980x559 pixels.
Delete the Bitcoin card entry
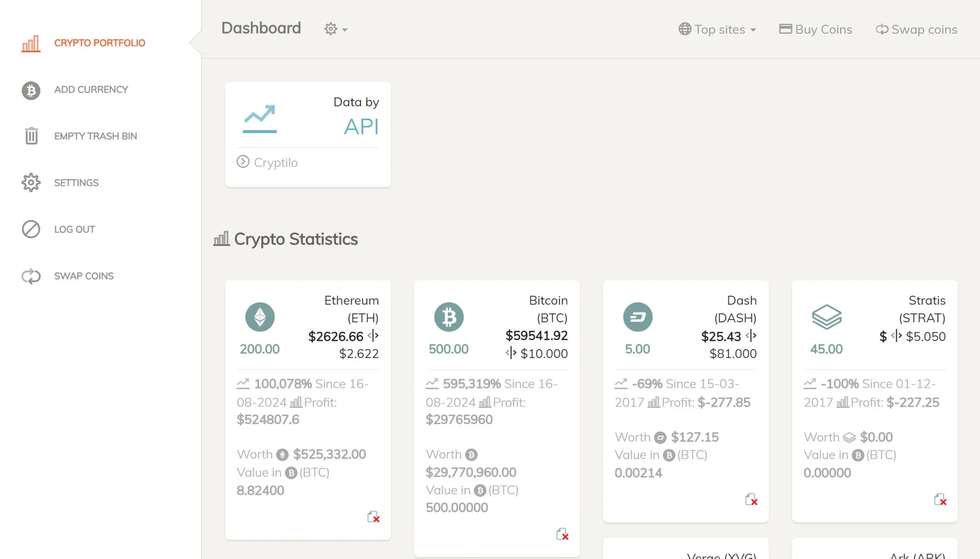click(562, 534)
